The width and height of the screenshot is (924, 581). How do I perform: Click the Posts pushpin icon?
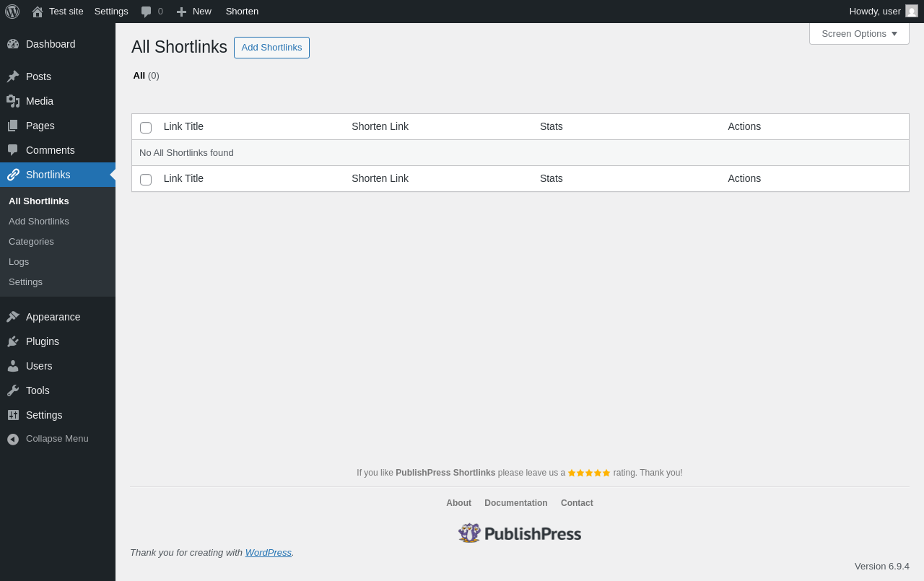(x=13, y=77)
